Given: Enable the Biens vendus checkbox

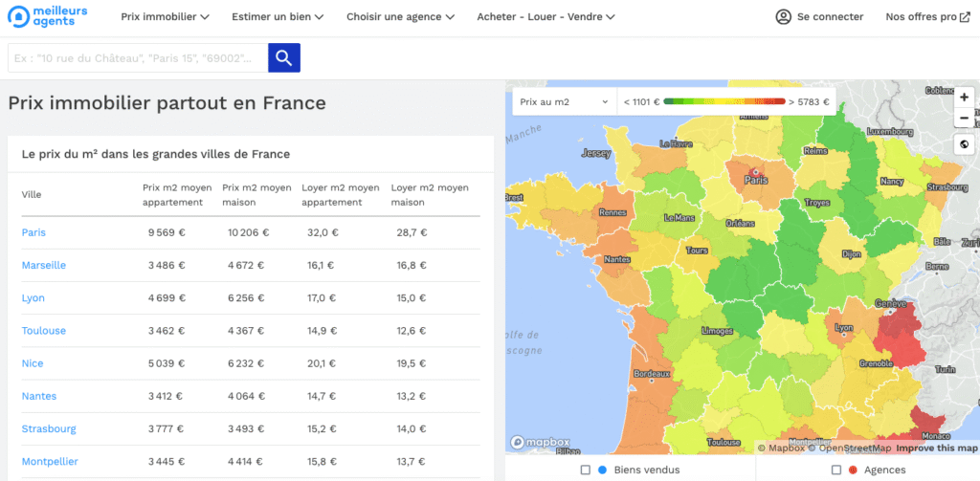Looking at the screenshot, I should (x=586, y=470).
